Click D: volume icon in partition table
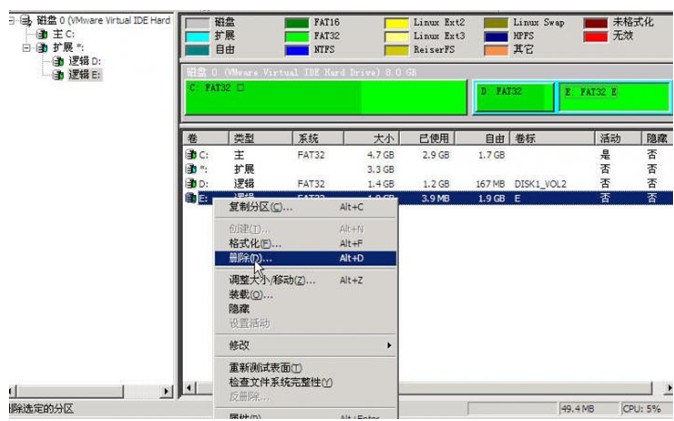The height and width of the screenshot is (421, 674). (191, 184)
